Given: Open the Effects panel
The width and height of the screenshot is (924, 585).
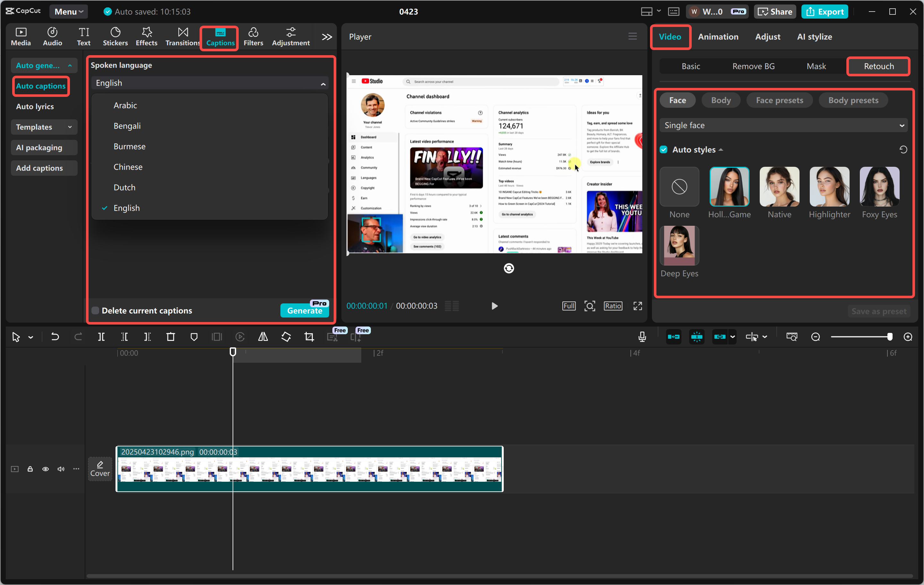Looking at the screenshot, I should point(146,37).
